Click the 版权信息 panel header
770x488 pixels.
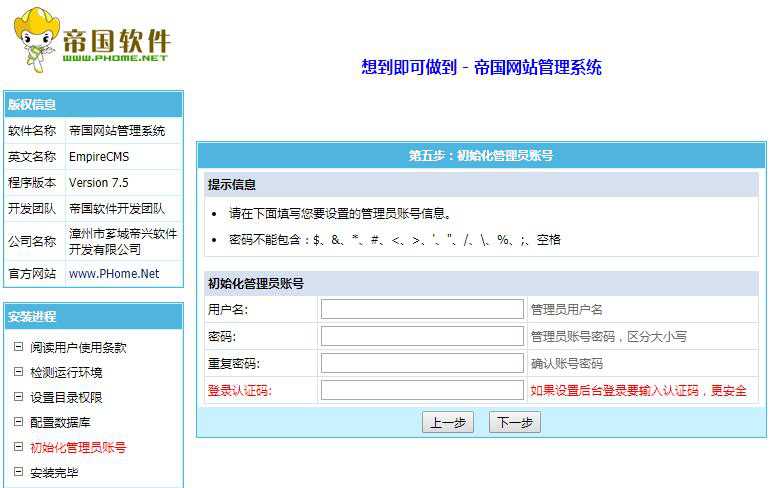pyautogui.click(x=93, y=104)
